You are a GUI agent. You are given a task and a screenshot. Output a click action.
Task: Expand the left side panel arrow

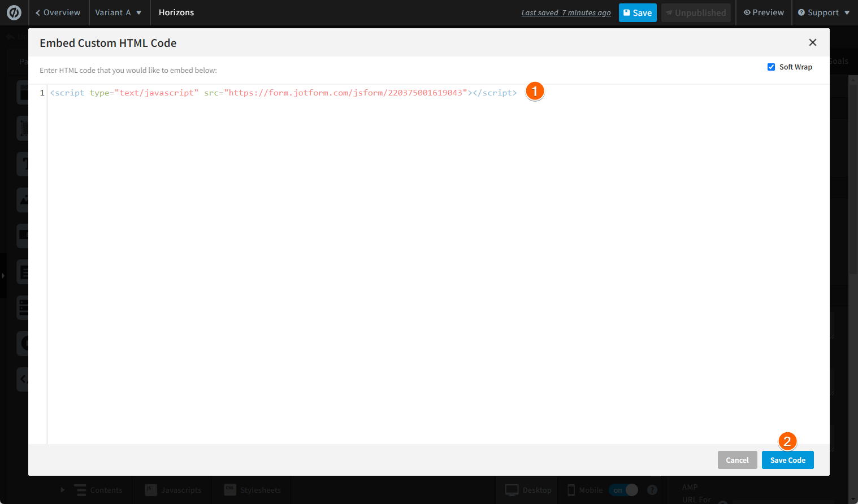[3, 276]
